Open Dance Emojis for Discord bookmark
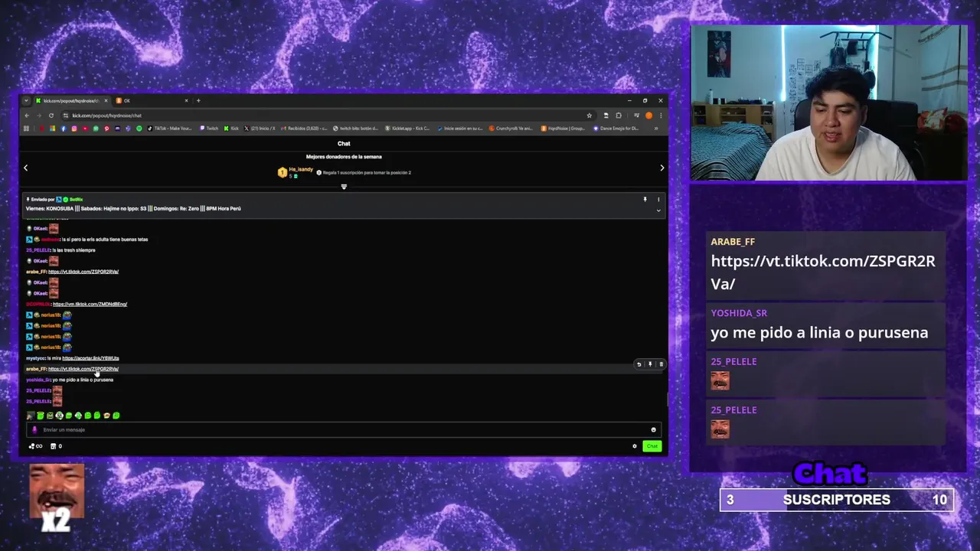This screenshot has height=551, width=980. pyautogui.click(x=616, y=129)
